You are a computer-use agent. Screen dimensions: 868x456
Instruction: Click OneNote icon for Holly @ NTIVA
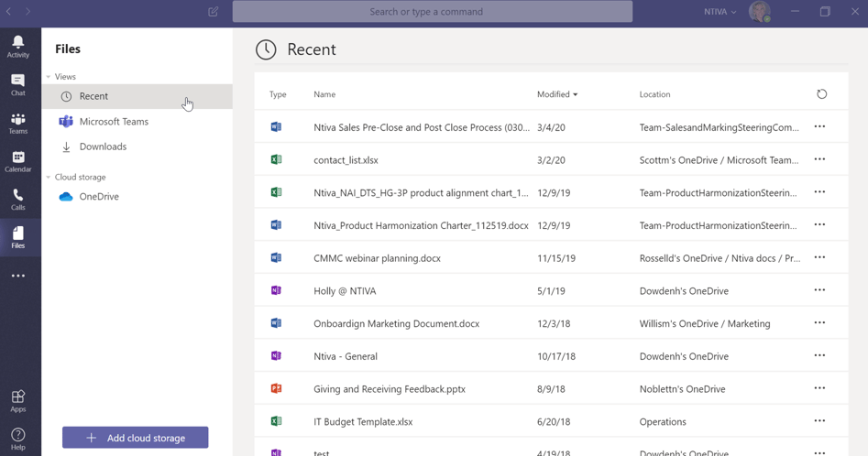[x=276, y=291]
